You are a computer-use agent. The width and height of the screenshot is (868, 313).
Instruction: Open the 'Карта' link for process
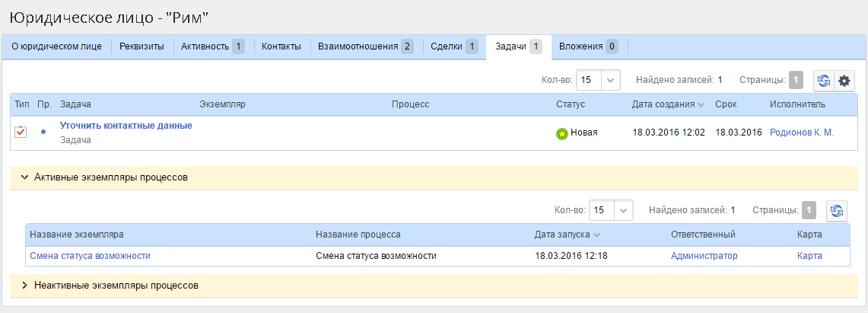(809, 256)
